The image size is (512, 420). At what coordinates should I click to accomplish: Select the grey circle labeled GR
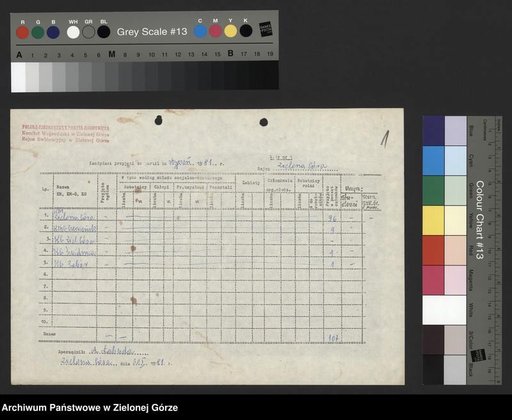[x=88, y=32]
